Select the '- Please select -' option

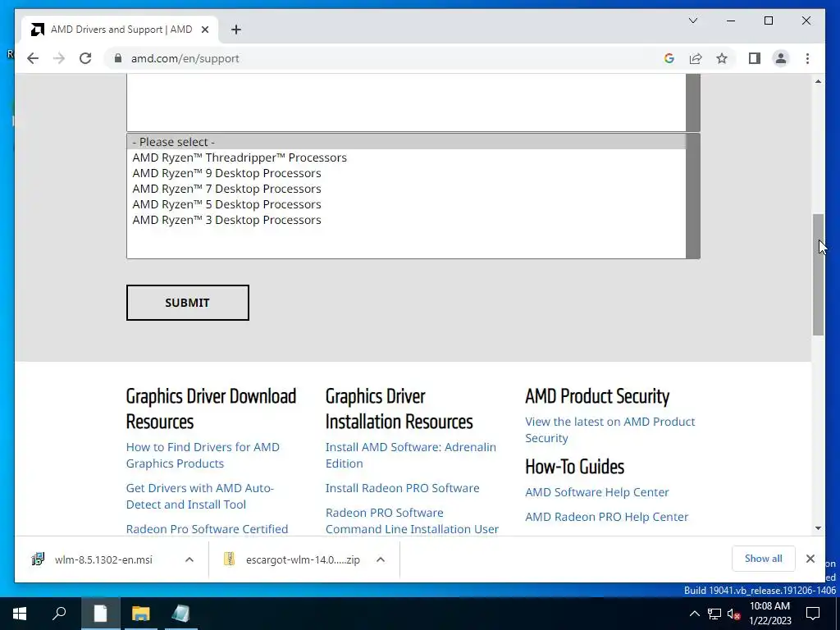(x=406, y=142)
